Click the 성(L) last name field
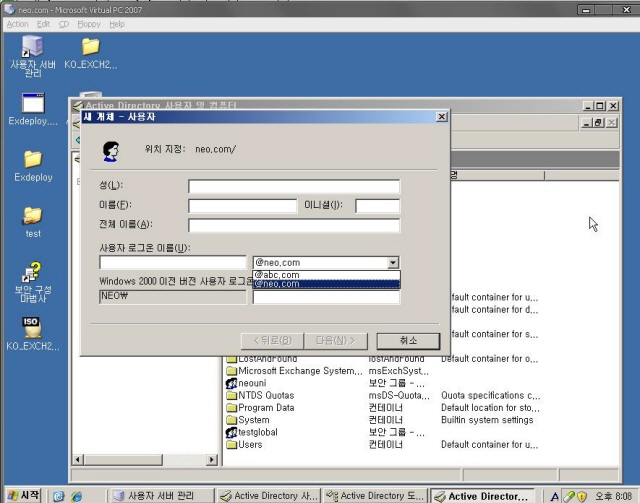The width and height of the screenshot is (640, 503). [294, 187]
